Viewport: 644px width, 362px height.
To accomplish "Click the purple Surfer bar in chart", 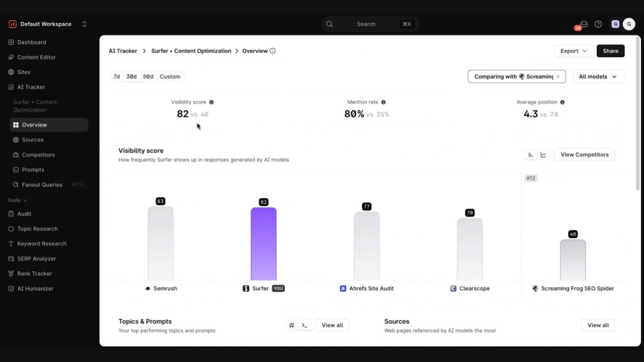I will pyautogui.click(x=264, y=244).
